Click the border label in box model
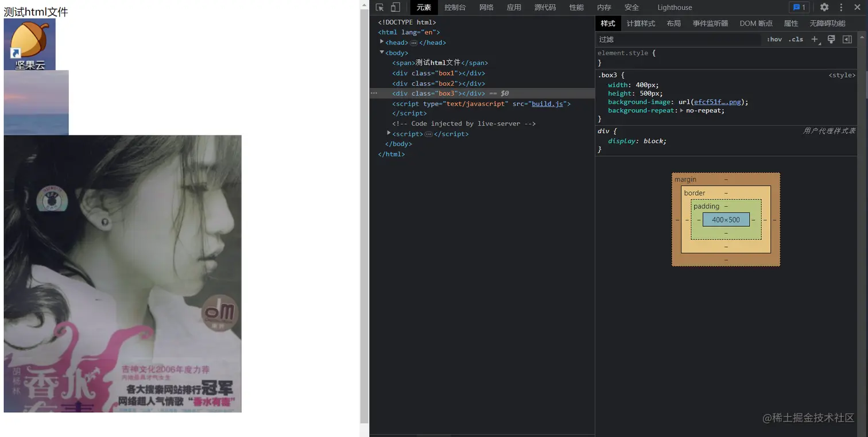The image size is (868, 437). [x=695, y=193]
